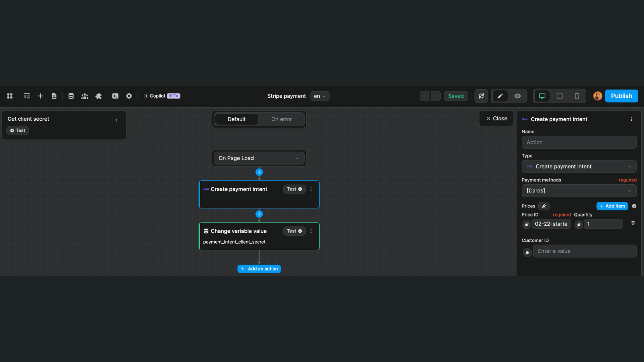Screen dimensions: 644x362
Task: Open the plugins puzzle-piece icon
Action: point(98,96)
